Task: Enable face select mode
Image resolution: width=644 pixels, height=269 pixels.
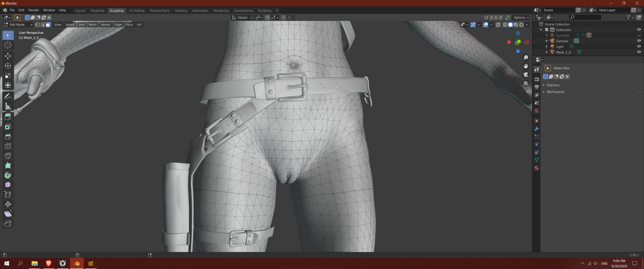Action: 48,24
